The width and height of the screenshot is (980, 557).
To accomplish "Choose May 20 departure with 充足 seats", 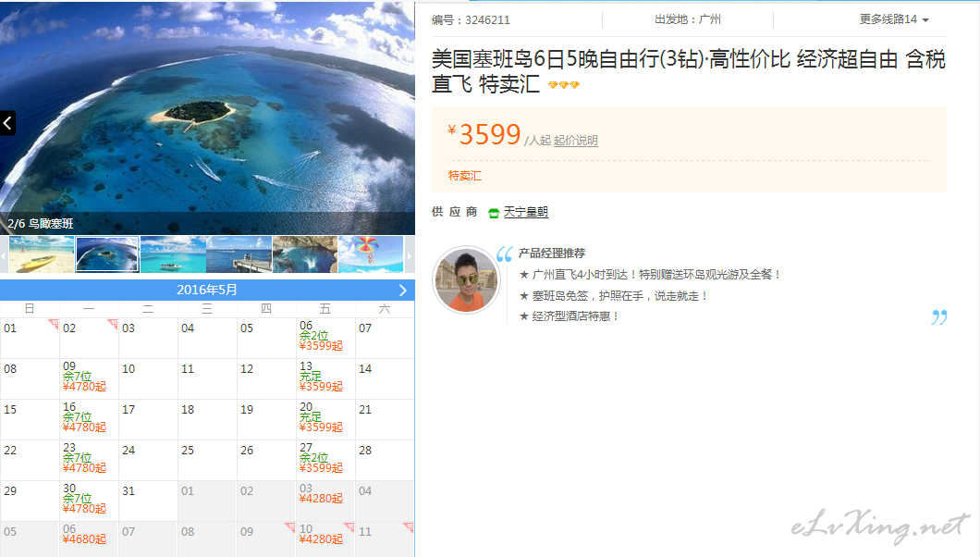I will 325,419.
